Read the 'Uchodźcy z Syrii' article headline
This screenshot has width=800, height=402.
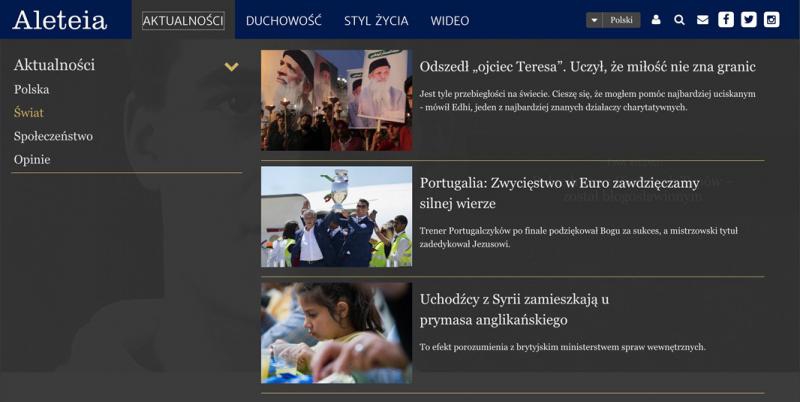514,309
